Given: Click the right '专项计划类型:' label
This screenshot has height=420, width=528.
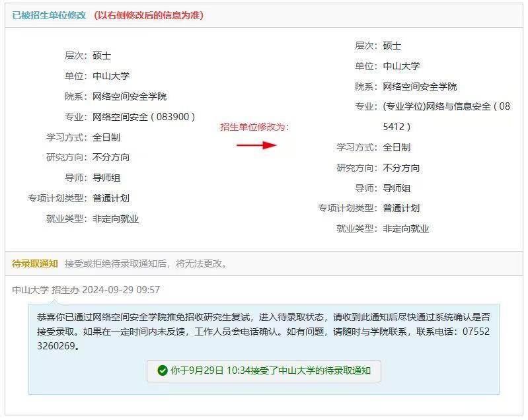Looking at the screenshot, I should 348,208.
